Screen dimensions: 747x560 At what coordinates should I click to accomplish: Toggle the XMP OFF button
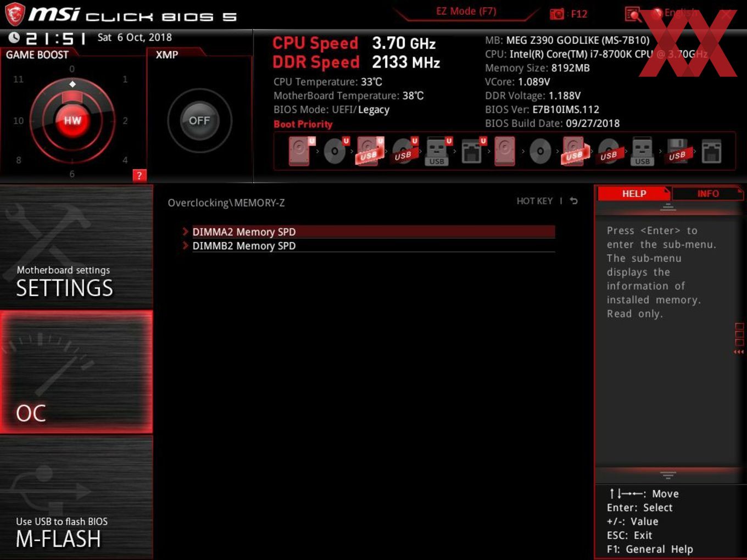[199, 121]
